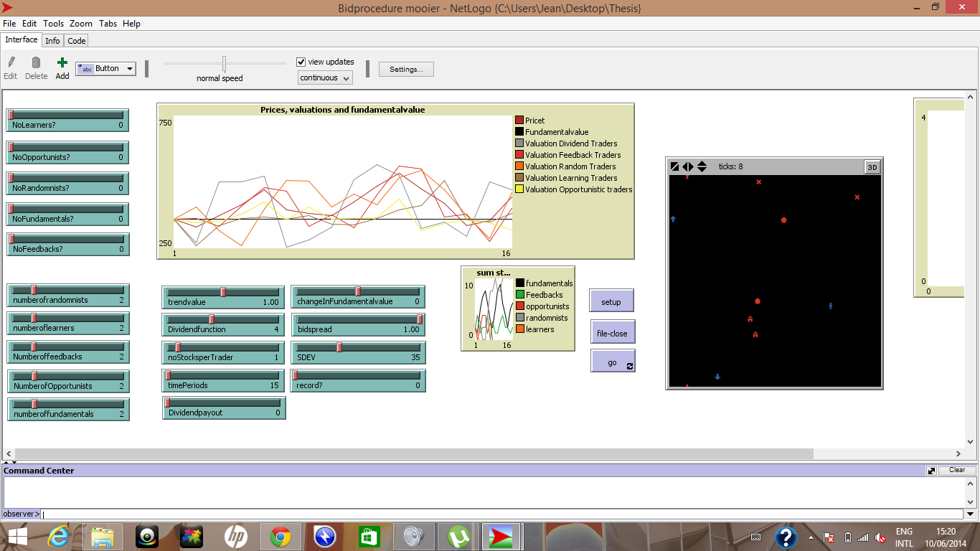Image resolution: width=980 pixels, height=551 pixels.
Task: Open the observer agent chooser in Command Center
Action: (22, 514)
